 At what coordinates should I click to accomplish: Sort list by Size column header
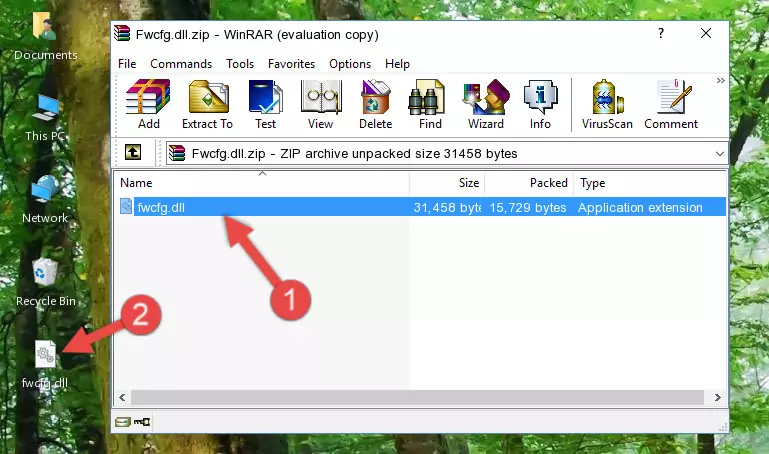447,182
